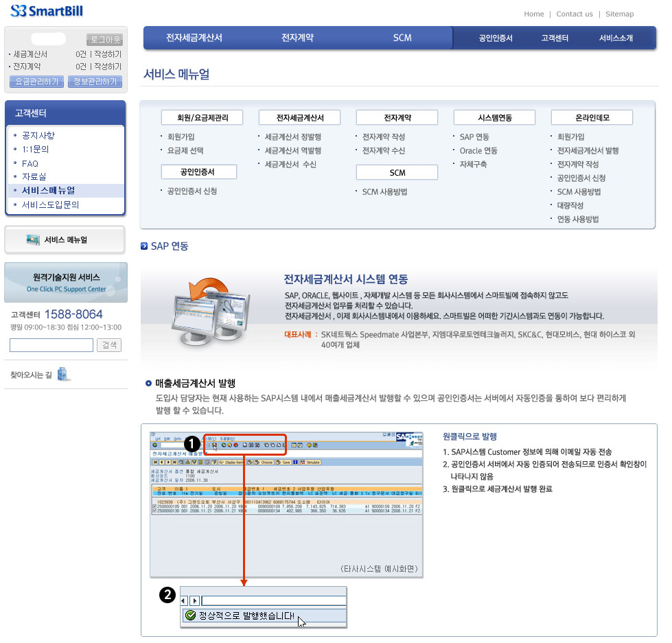Click the 로그아웃 button
This screenshot has width=672, height=643.
[x=104, y=40]
